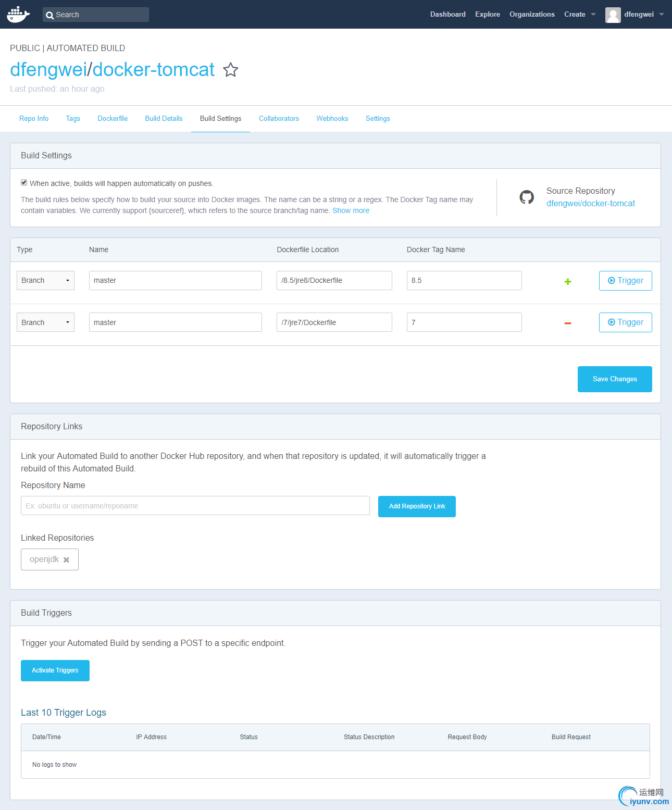
Task: Click 'Last 10 Trigger Logs' heading
Action: (x=64, y=713)
